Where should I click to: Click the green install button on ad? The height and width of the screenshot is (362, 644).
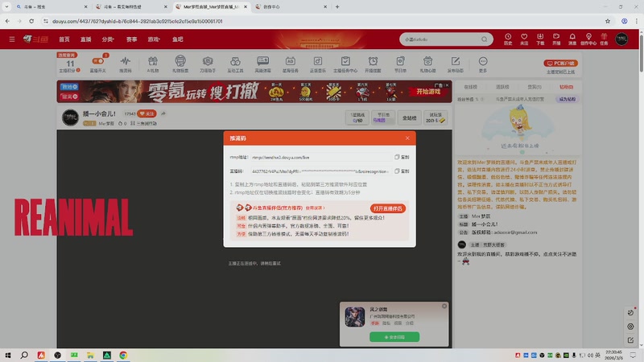point(394,337)
